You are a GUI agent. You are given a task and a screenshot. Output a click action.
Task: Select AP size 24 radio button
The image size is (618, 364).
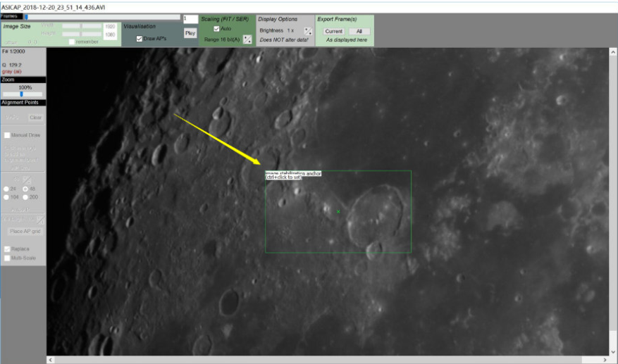tap(7, 189)
